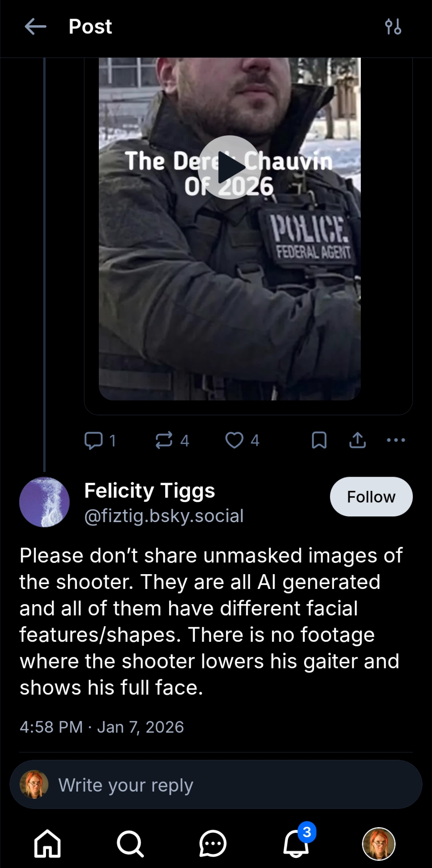This screenshot has width=432, height=868.
Task: Open thread display settings icon
Action: coord(393,27)
